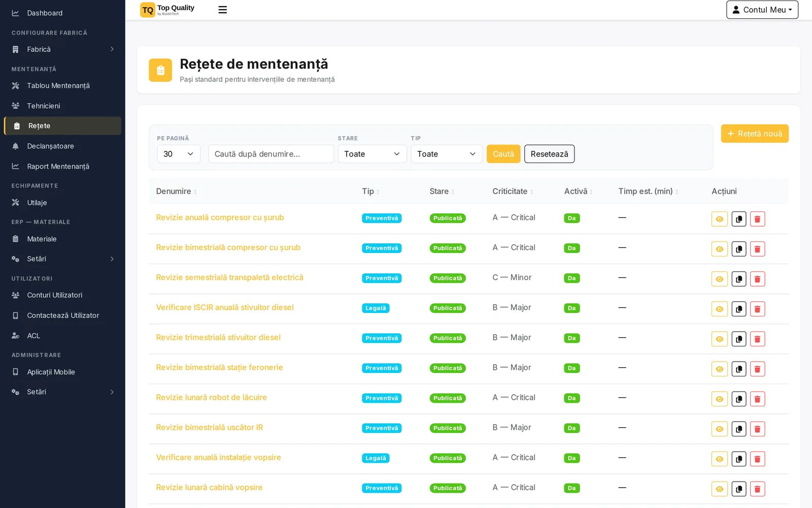Delete recipe Revizie anuală compresor cu șurub

pos(758,219)
